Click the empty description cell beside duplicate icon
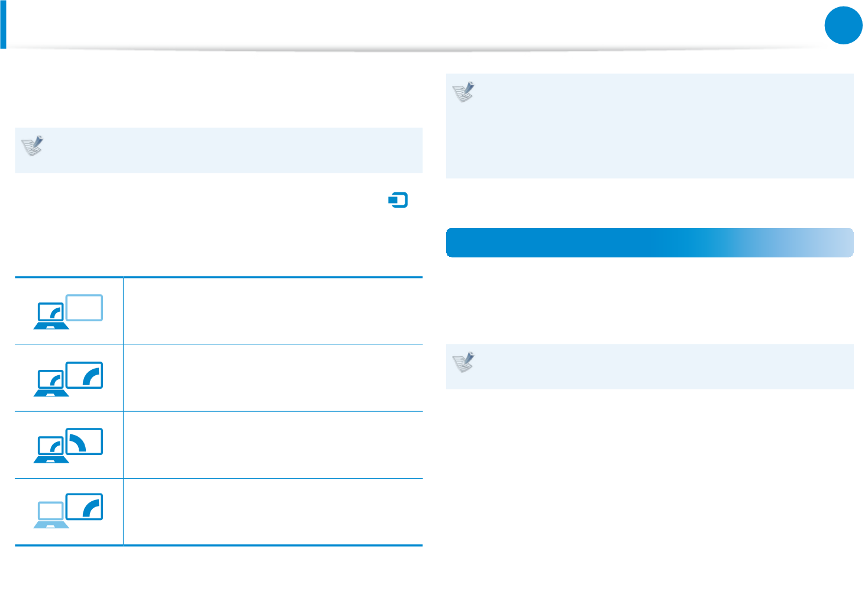 pos(273,378)
